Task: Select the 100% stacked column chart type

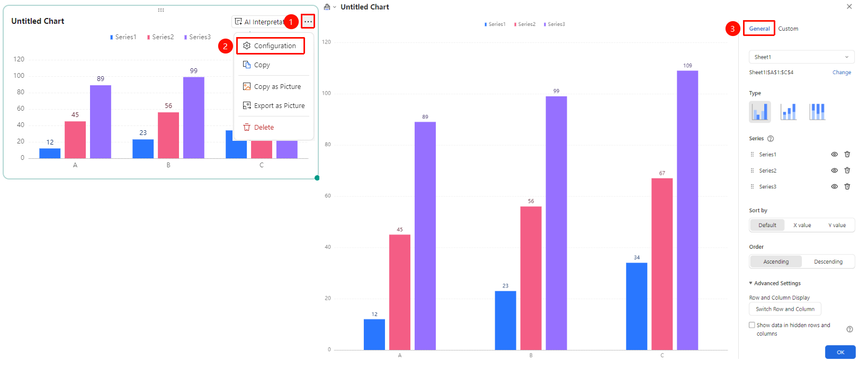Action: (817, 112)
